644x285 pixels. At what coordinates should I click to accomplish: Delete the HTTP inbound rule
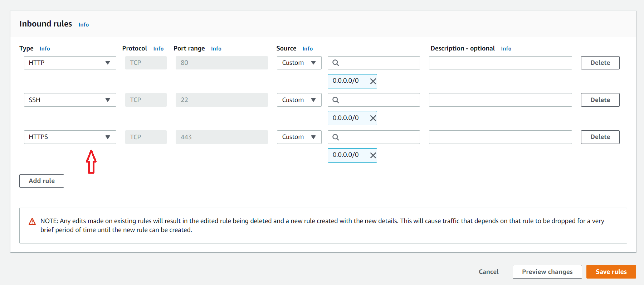(x=600, y=63)
